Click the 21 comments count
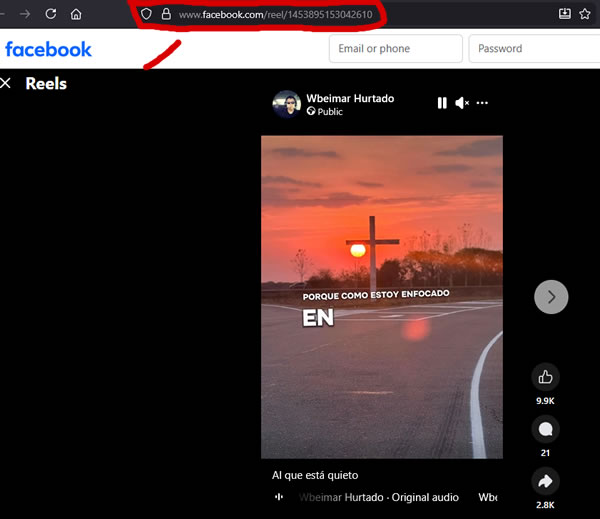 click(545, 453)
